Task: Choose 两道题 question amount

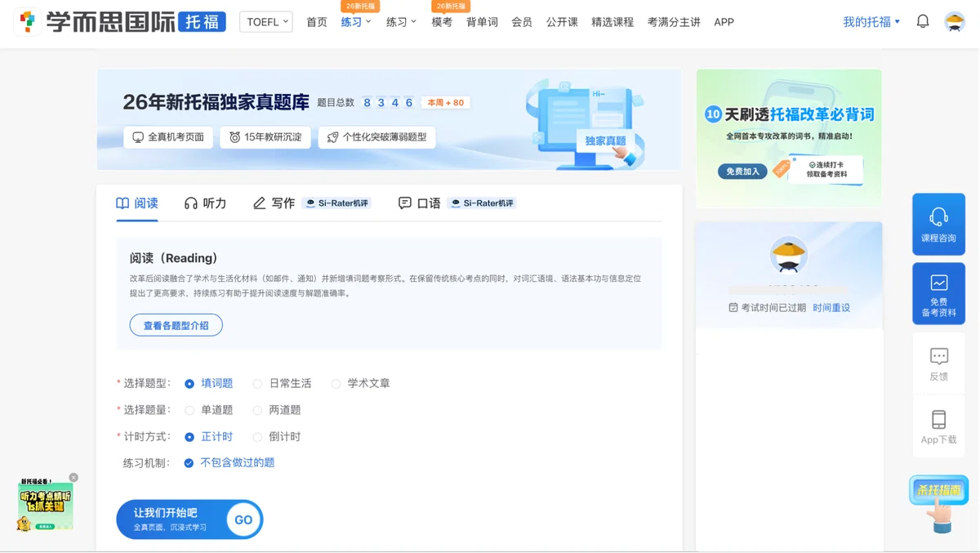Action: coord(277,410)
